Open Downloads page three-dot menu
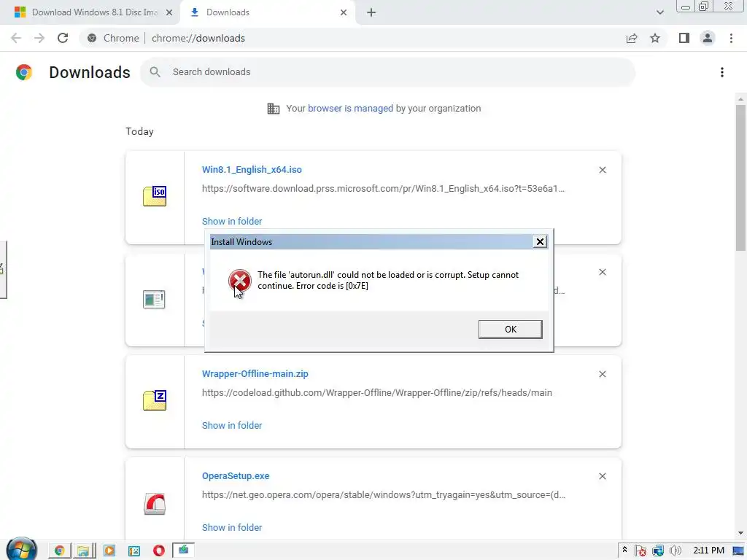Screen dimensions: 747x560 click(721, 72)
